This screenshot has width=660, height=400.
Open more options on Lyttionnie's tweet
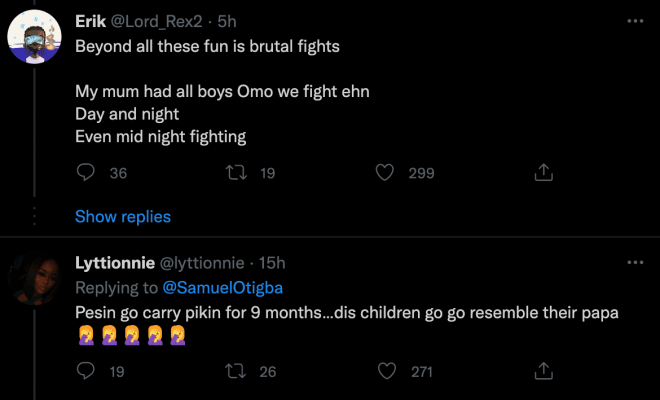click(x=634, y=262)
